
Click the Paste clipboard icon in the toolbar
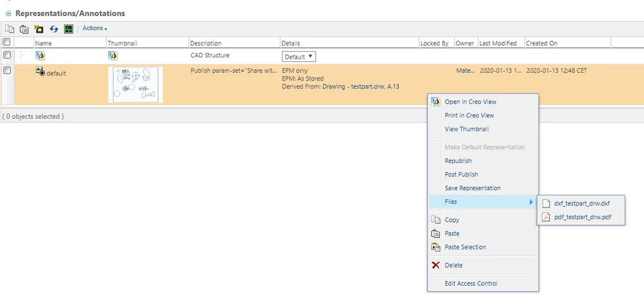(x=24, y=29)
